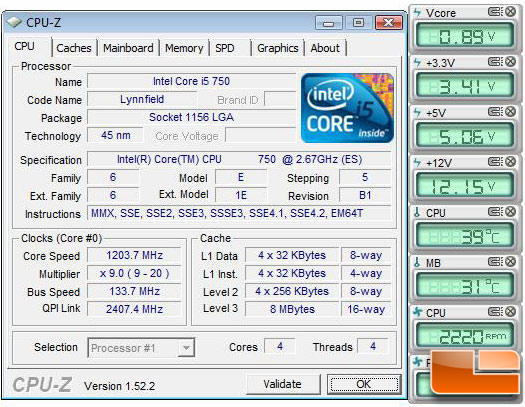Click the Instructions value list field
This screenshot has height=407, width=525.
(x=239, y=213)
